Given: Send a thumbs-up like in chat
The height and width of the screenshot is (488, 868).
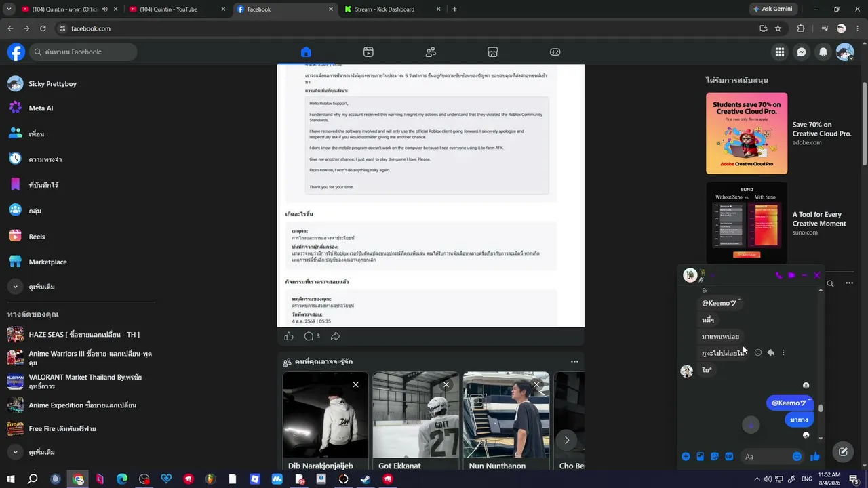Looking at the screenshot, I should [815, 457].
